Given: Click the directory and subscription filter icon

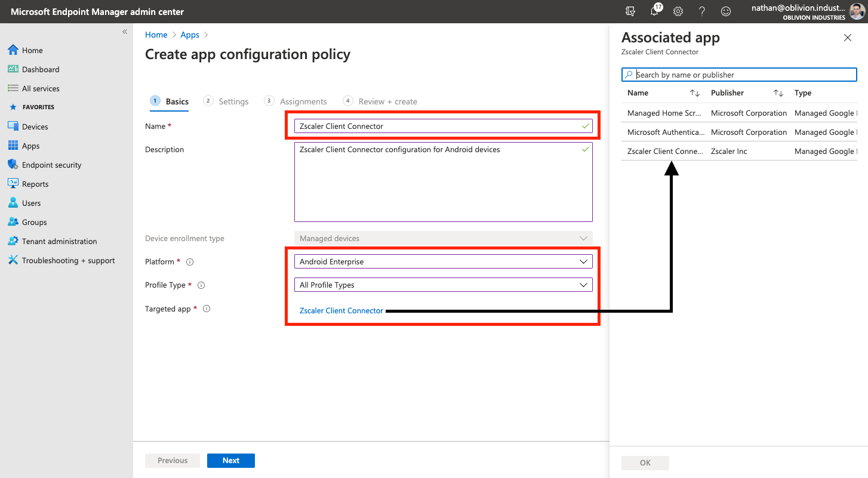Looking at the screenshot, I should [x=630, y=11].
